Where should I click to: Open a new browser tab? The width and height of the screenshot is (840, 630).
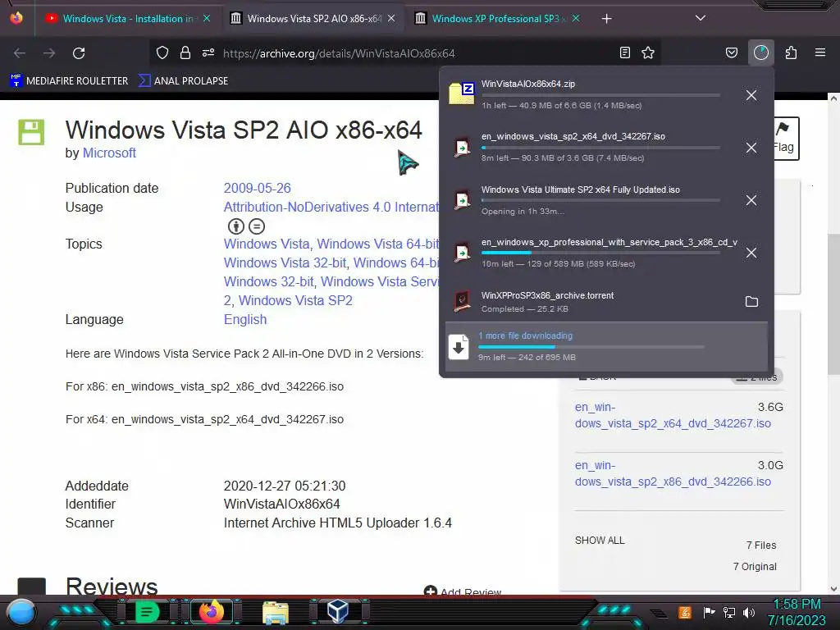606,19
